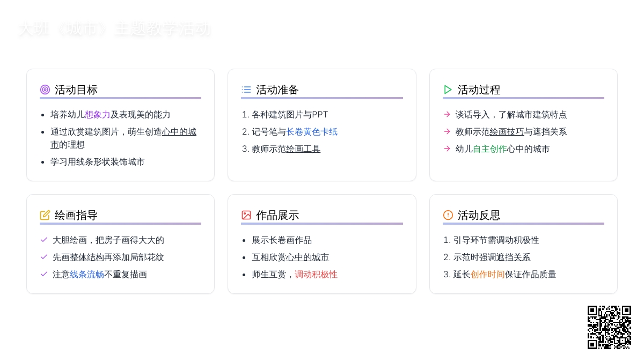
Task: Click the checkmark before 大胆绘画
Action: (x=44, y=240)
